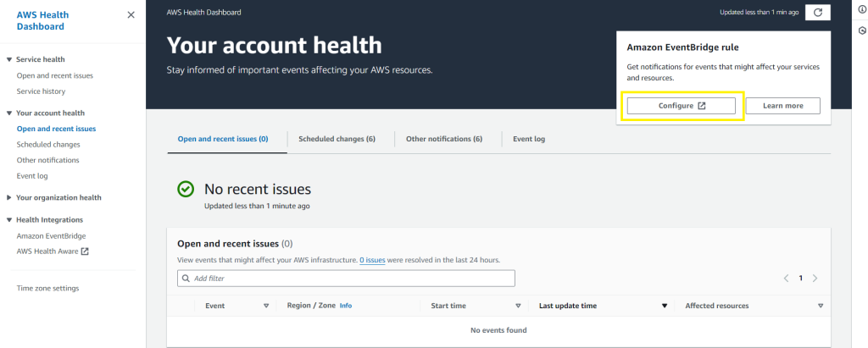This screenshot has width=868, height=348.
Task: Go to the next page with the right chevron
Action: click(x=815, y=279)
